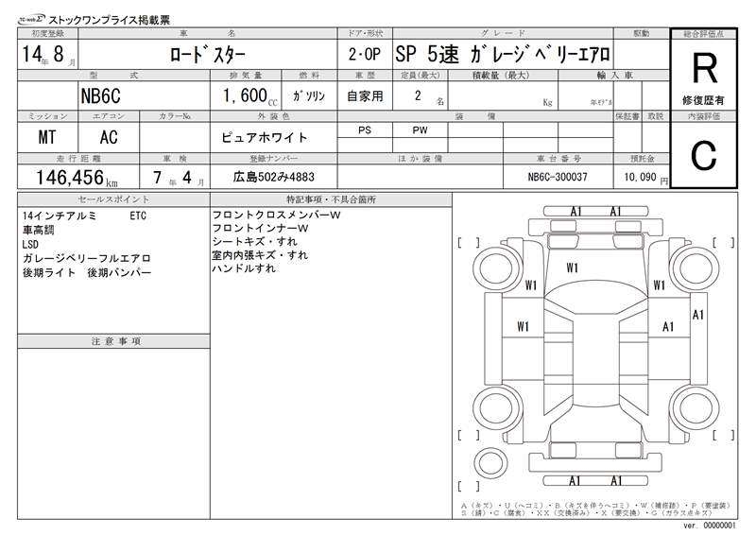The image size is (756, 535).
Task: Select the 14インチアルミ sales point
Action: (x=60, y=216)
